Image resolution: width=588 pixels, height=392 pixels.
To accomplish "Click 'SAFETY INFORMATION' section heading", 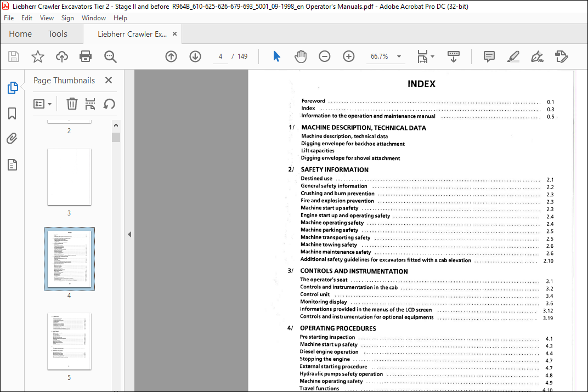I will (x=335, y=170).
